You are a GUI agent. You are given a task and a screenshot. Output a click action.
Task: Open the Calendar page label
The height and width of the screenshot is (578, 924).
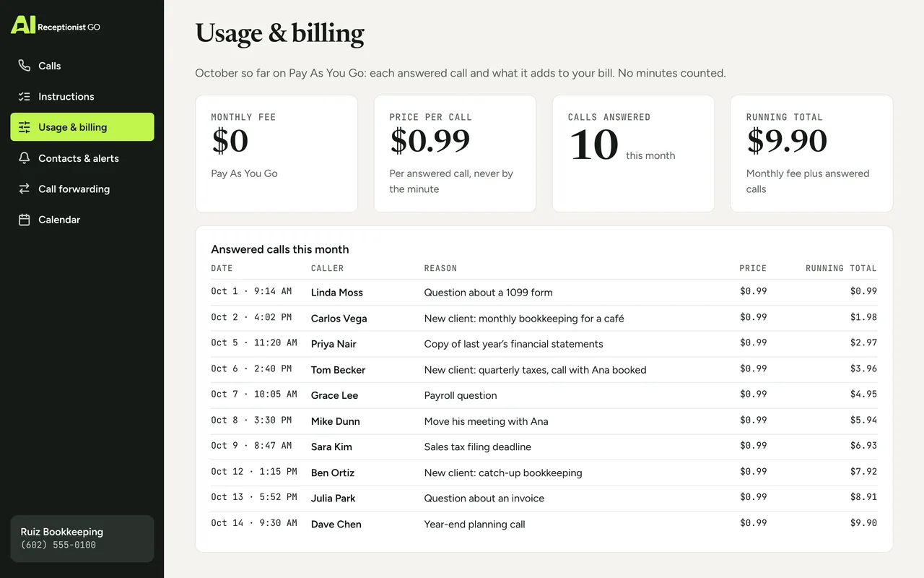click(x=59, y=220)
